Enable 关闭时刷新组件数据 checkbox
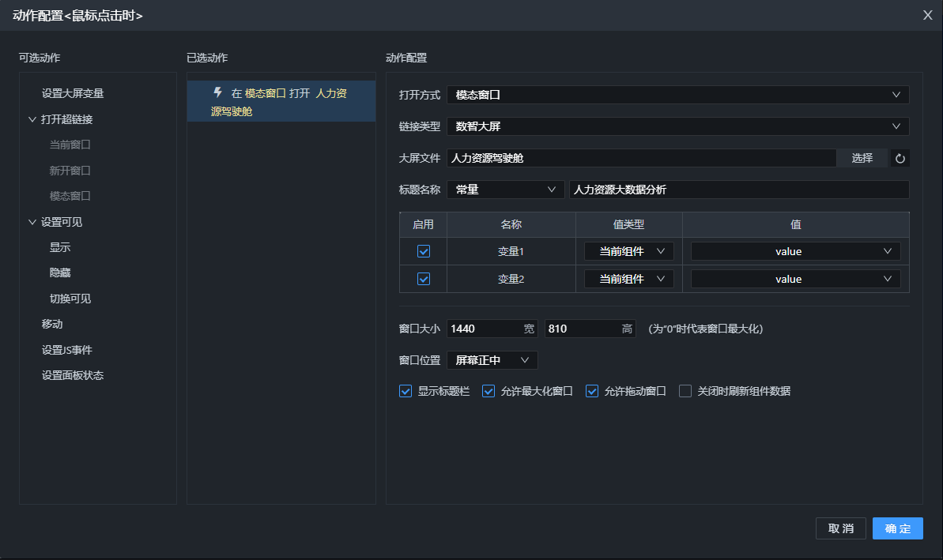Screen dimensions: 943x560 [685, 391]
